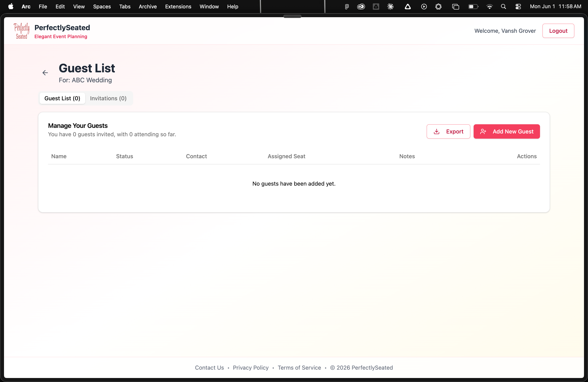
Task: Click 'Welcome, Vansh Grover' text
Action: point(505,31)
